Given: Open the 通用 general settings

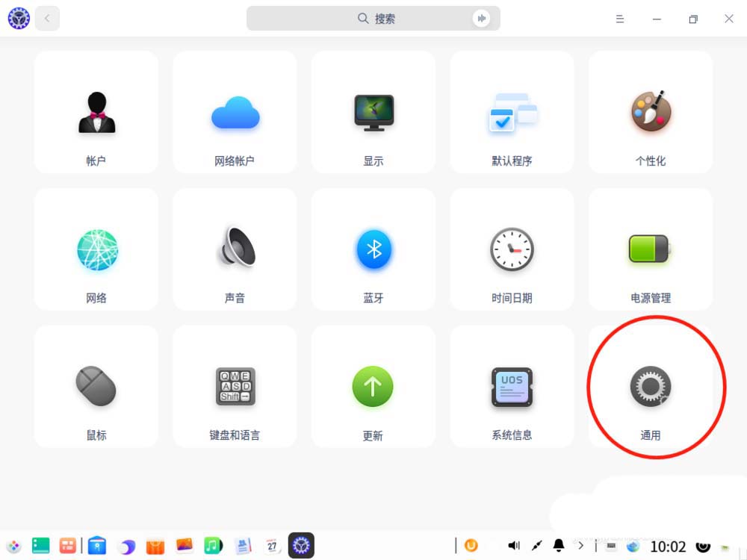Looking at the screenshot, I should (x=651, y=387).
